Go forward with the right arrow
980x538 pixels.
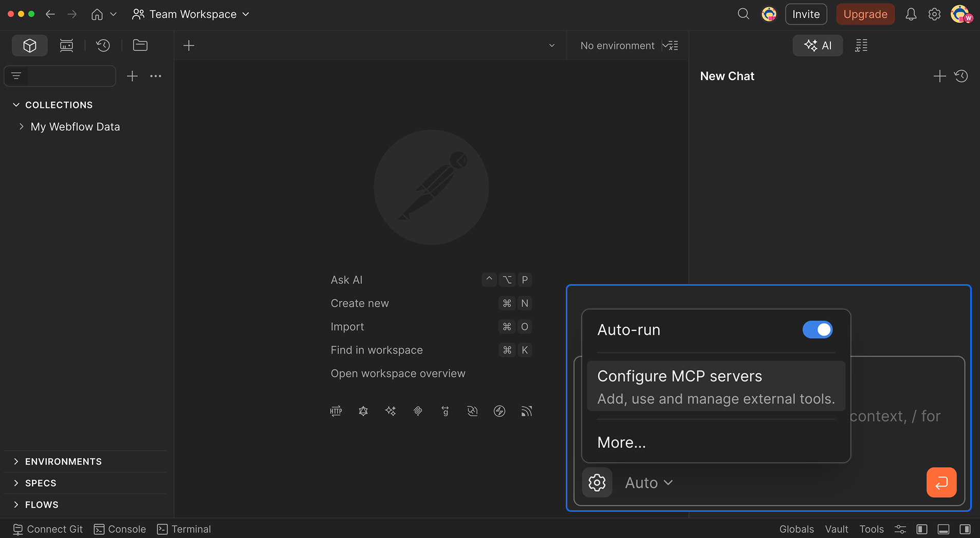point(72,14)
